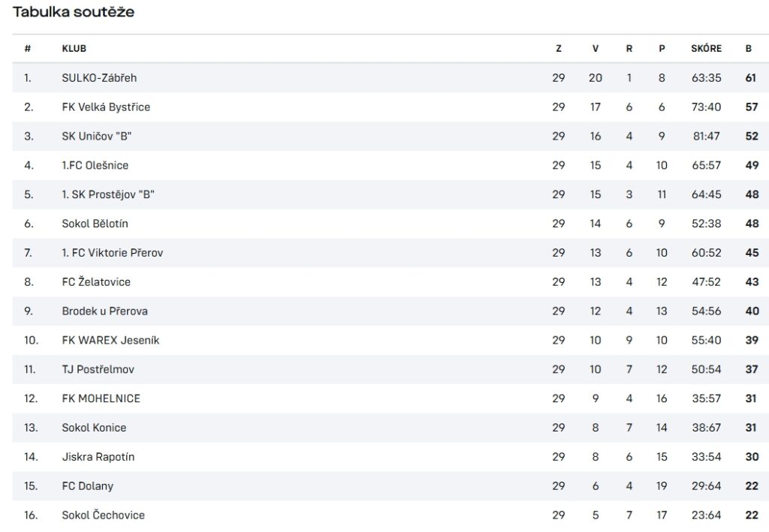Click TJ Postřelmov club name

point(98,369)
